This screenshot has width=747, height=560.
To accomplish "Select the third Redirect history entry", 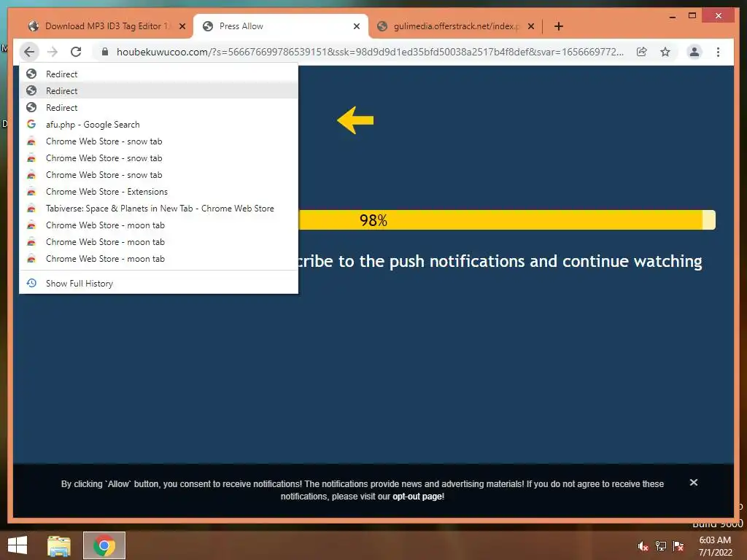I will point(158,108).
